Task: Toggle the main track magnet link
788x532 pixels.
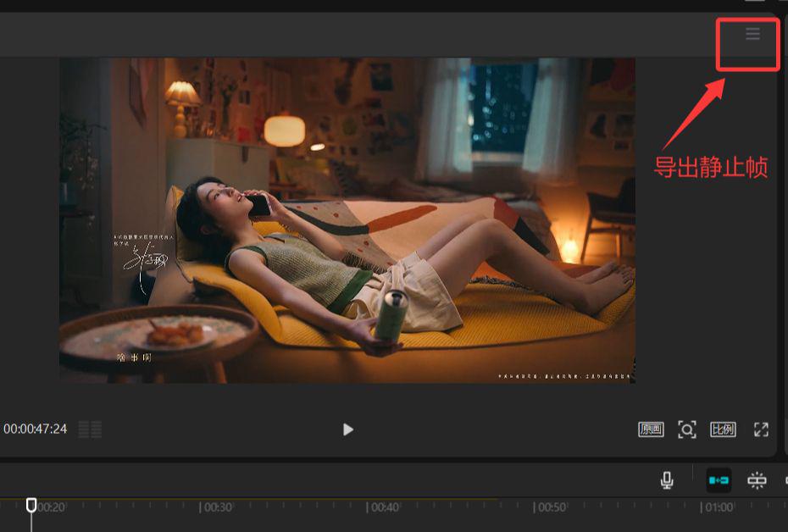Action: click(719, 481)
